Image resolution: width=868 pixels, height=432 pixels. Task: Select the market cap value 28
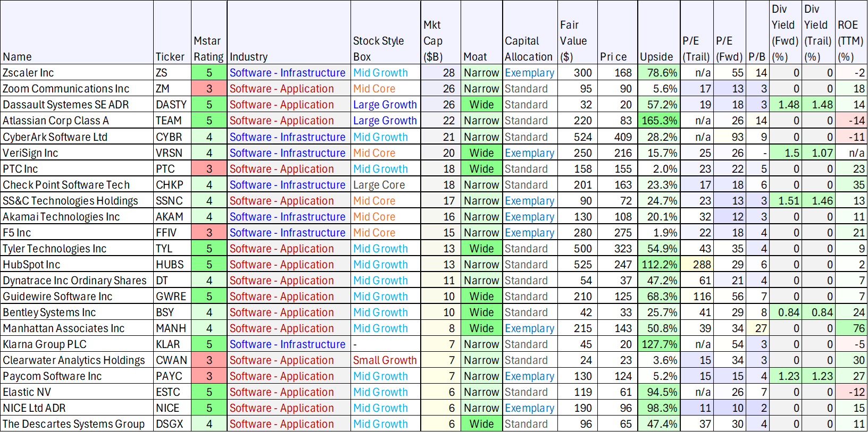[x=440, y=73]
